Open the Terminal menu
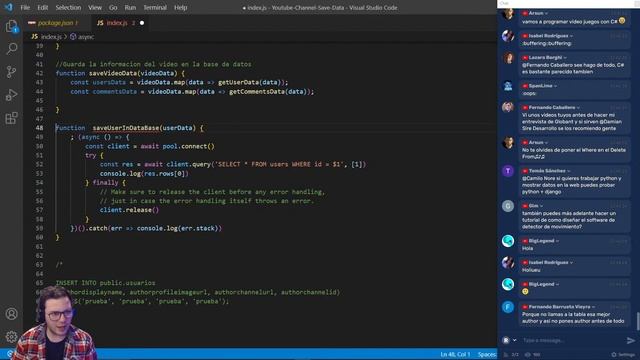The height and width of the screenshot is (360, 640). pos(155,7)
